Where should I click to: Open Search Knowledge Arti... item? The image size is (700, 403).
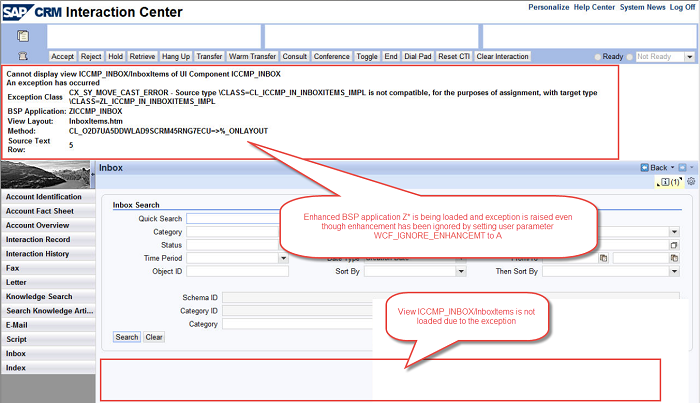[x=48, y=311]
